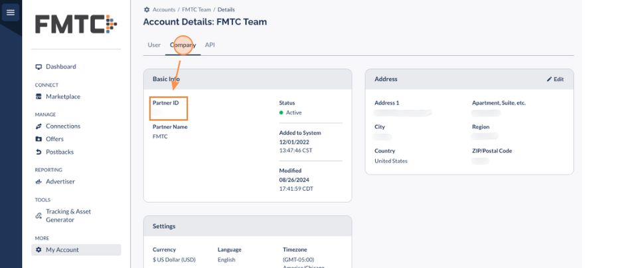Open FMTC Team breadcrumb link

coord(197,10)
